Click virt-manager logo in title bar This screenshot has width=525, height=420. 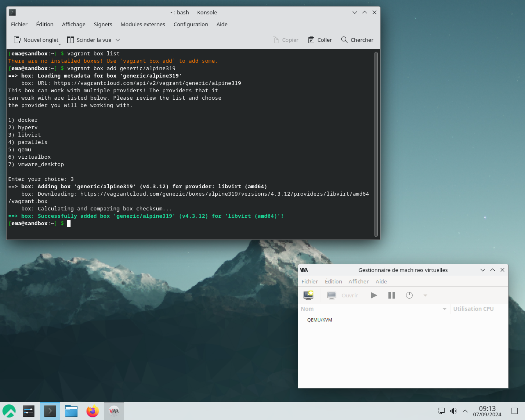[304, 270]
